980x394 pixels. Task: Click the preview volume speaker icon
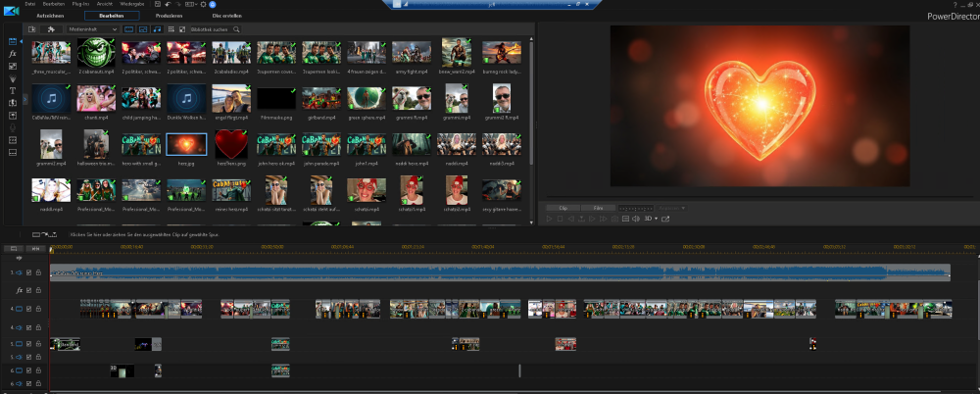coord(635,219)
